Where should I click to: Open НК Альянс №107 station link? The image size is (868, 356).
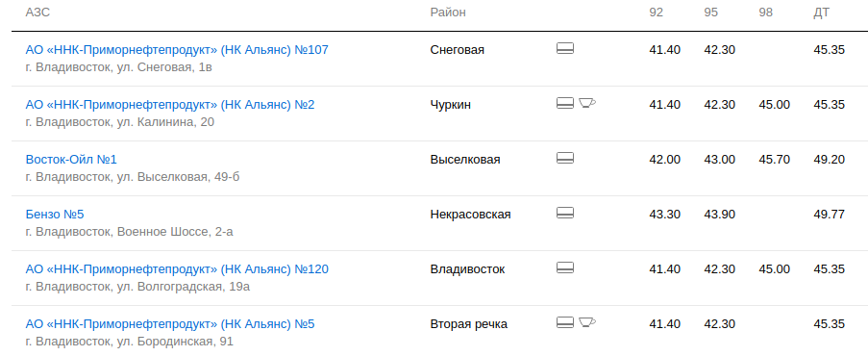tap(177, 50)
